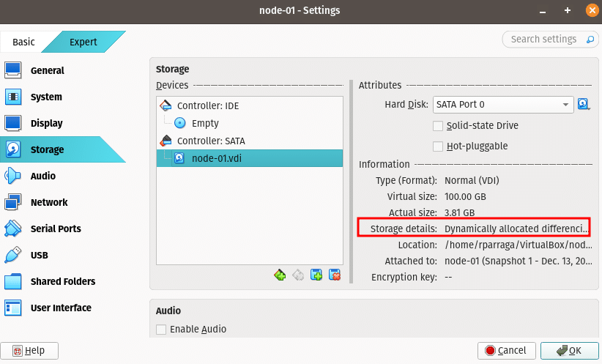Select the Controller: IDE tree item

[207, 105]
